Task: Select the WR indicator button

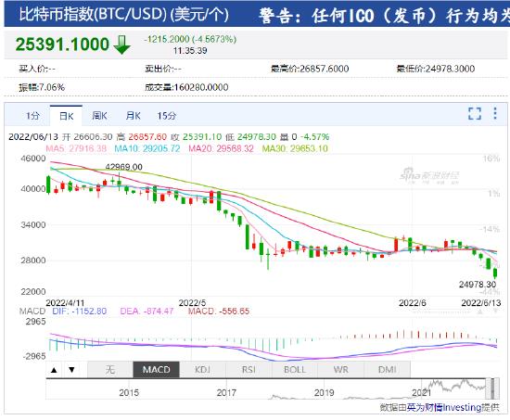Action: click(341, 370)
